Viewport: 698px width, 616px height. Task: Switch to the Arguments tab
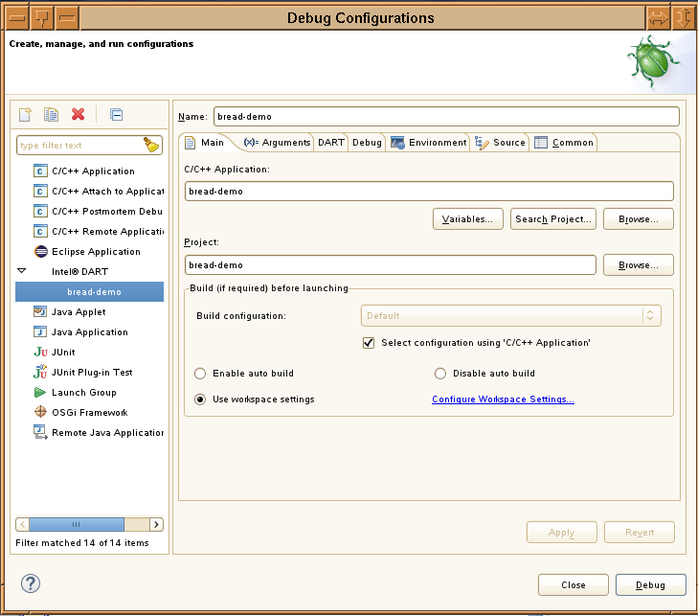pos(278,143)
